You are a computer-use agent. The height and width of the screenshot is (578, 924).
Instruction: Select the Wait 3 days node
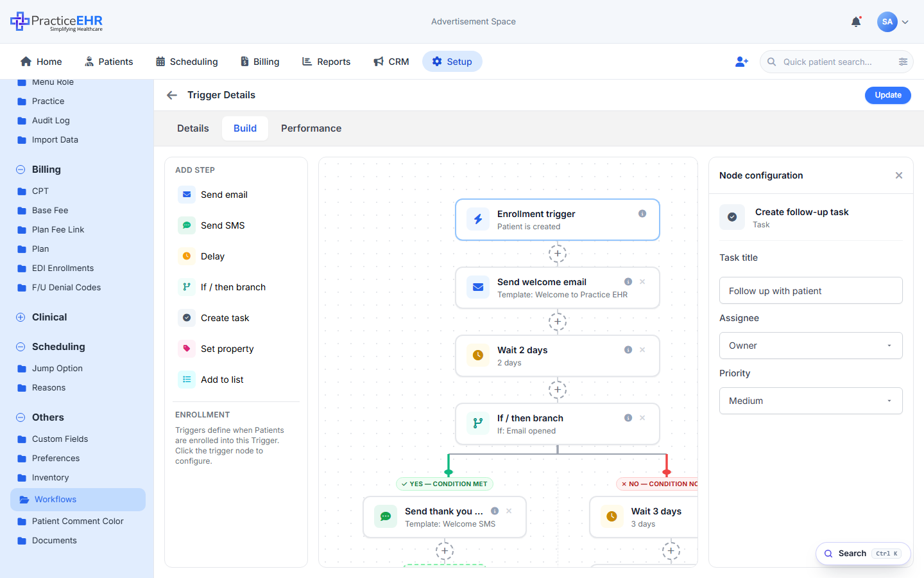coord(644,517)
